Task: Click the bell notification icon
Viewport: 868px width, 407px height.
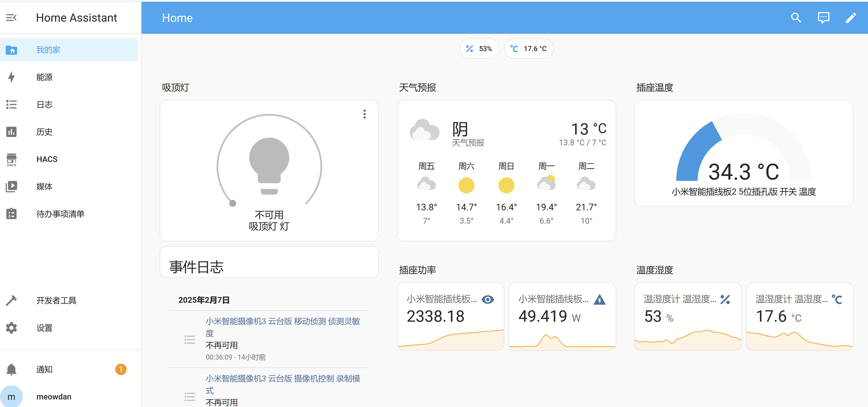Action: click(x=11, y=369)
